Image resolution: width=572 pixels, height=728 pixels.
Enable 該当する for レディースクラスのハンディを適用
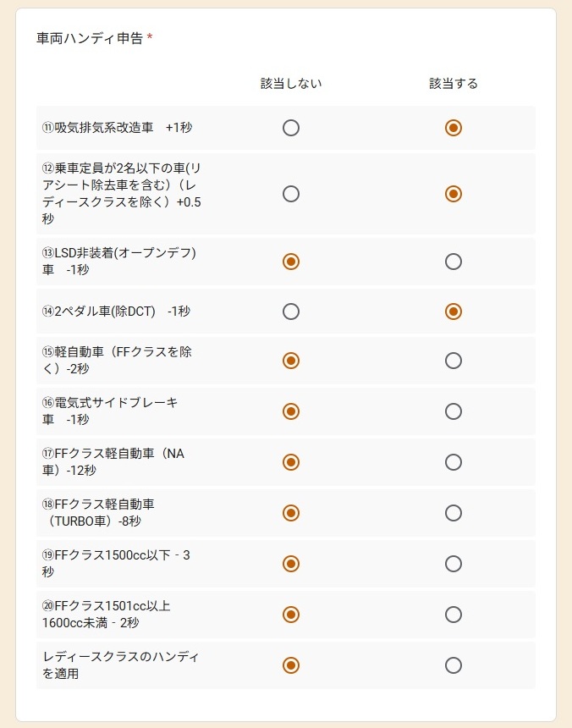click(x=454, y=665)
